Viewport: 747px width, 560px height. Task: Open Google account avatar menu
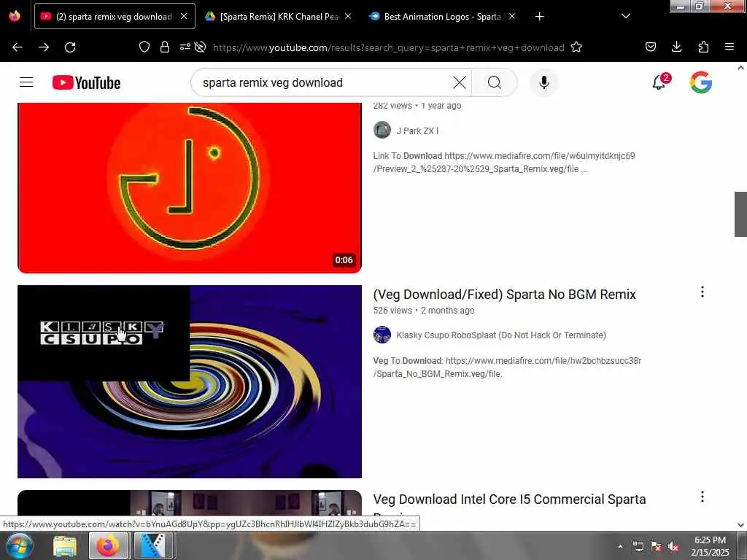click(x=701, y=82)
